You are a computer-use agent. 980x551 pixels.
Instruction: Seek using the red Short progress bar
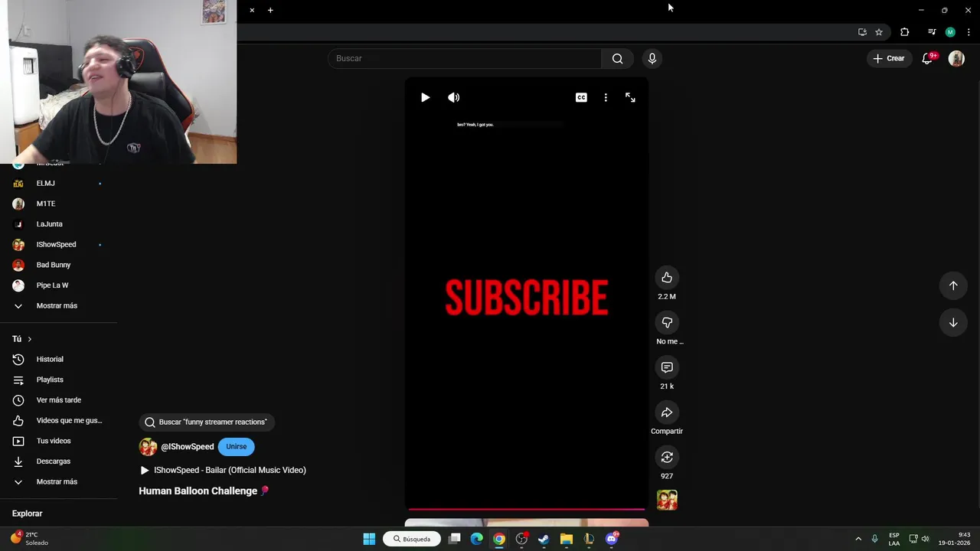[527, 509]
